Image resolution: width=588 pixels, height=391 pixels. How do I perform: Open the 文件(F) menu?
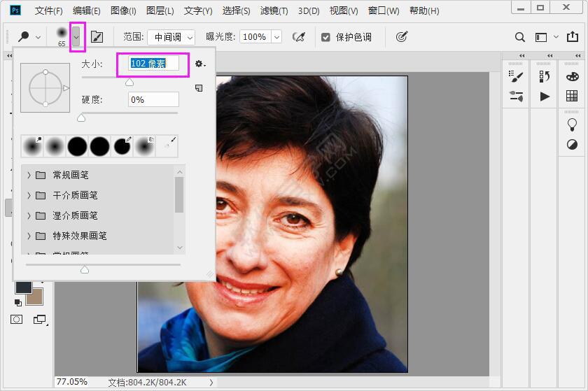click(x=49, y=10)
